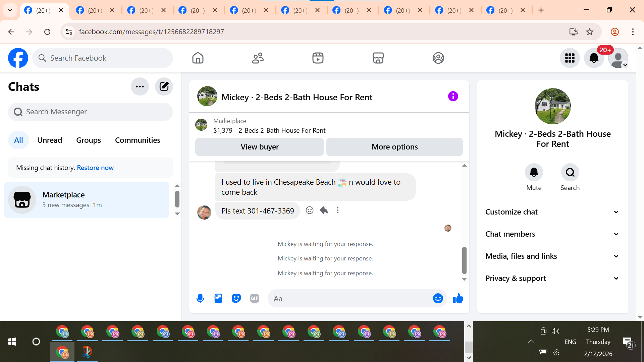Open the Windows notification center icon
644x362 pixels.
[x=628, y=342]
